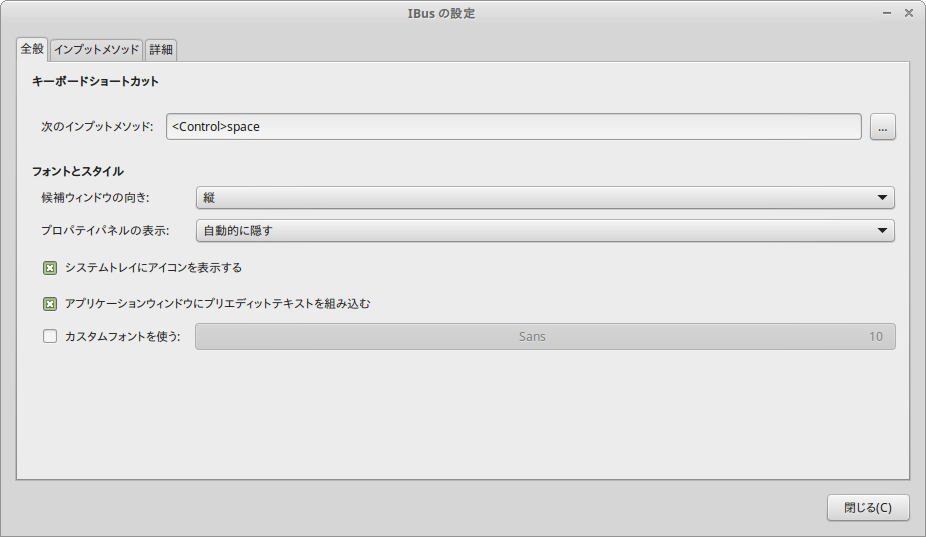Minimize the IBus の設定 window
The image size is (926, 537).
(887, 13)
